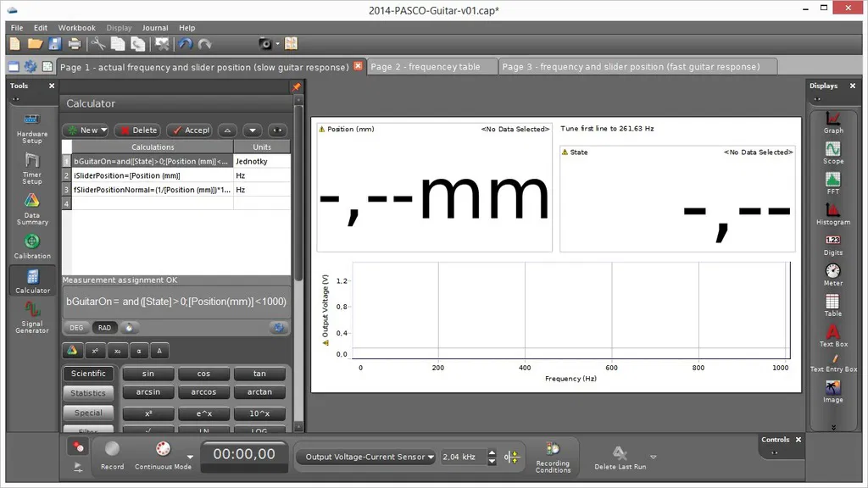Select the Statistics function category

coord(88,393)
